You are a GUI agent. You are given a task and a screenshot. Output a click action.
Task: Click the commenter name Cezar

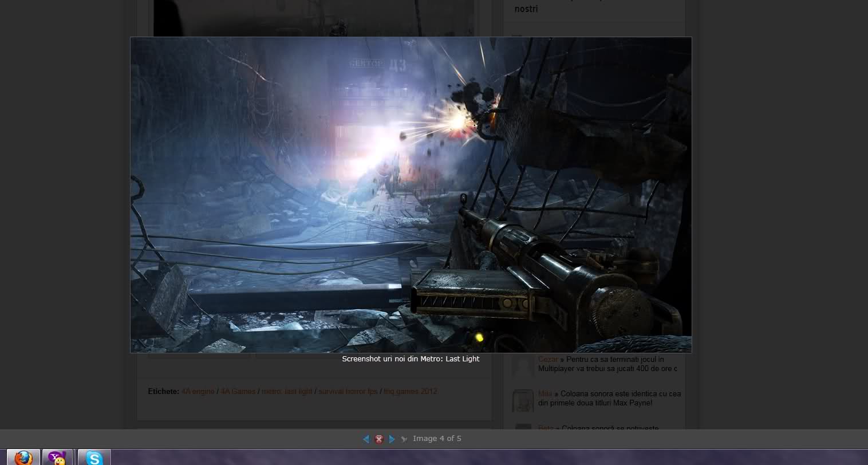coord(548,360)
